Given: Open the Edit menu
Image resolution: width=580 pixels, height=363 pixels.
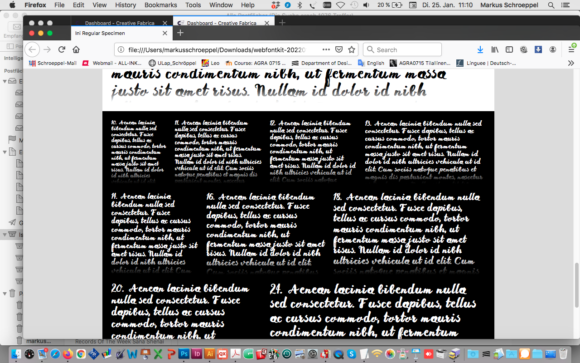Looking at the screenshot, I should coord(78,5).
